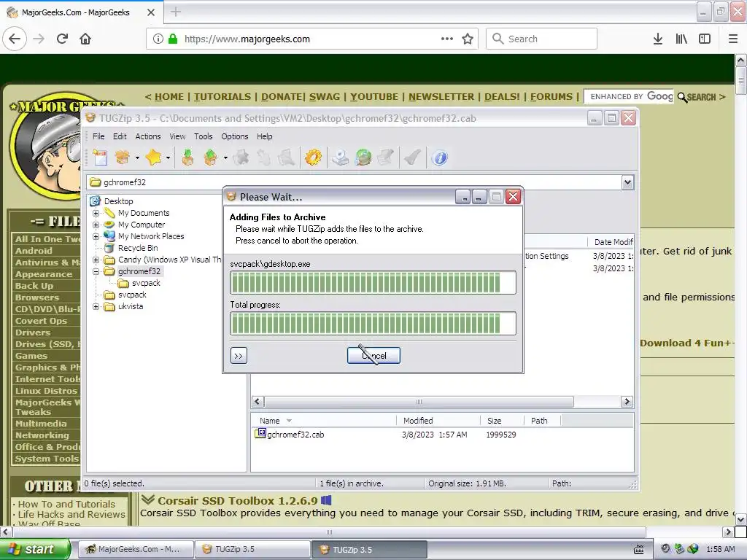This screenshot has width=747, height=560.
Task: Open the View menu in TUGZip
Action: (177, 136)
